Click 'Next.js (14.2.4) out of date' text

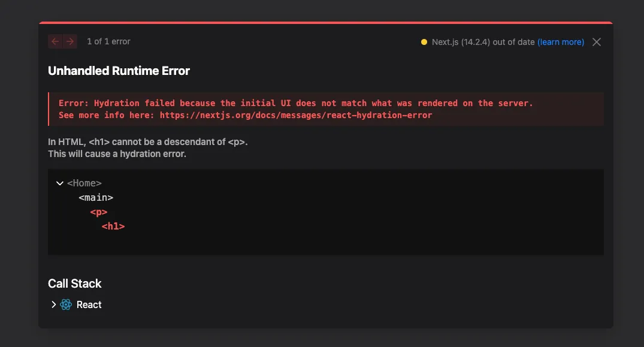point(483,42)
